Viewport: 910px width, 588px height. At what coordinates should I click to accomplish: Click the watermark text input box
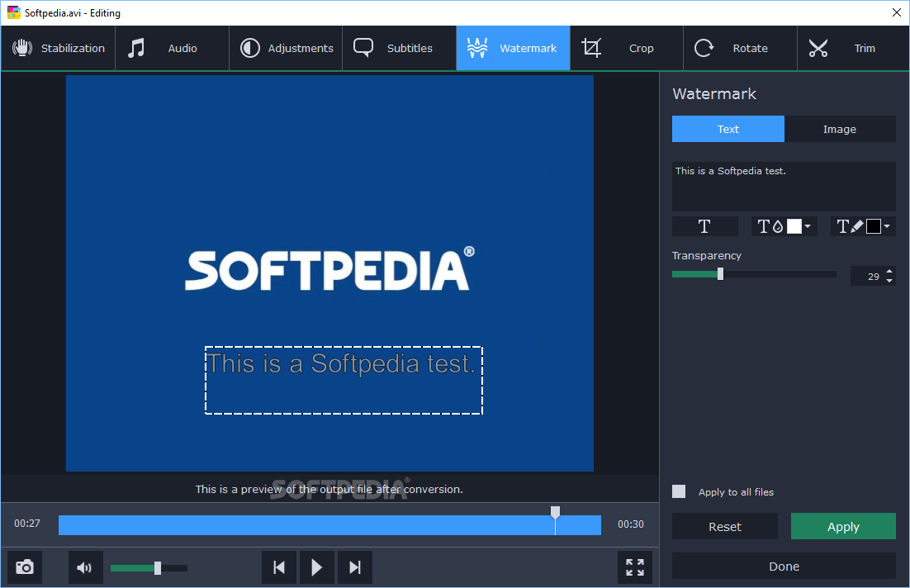click(x=784, y=187)
